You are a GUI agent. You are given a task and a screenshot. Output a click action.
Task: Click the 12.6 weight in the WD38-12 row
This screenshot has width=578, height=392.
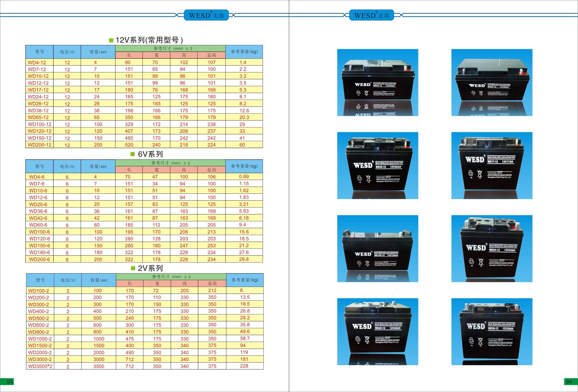point(244,110)
